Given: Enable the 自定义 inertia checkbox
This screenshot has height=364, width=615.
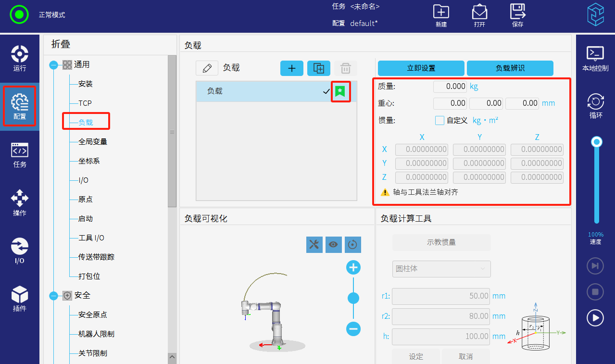Looking at the screenshot, I should [x=439, y=120].
